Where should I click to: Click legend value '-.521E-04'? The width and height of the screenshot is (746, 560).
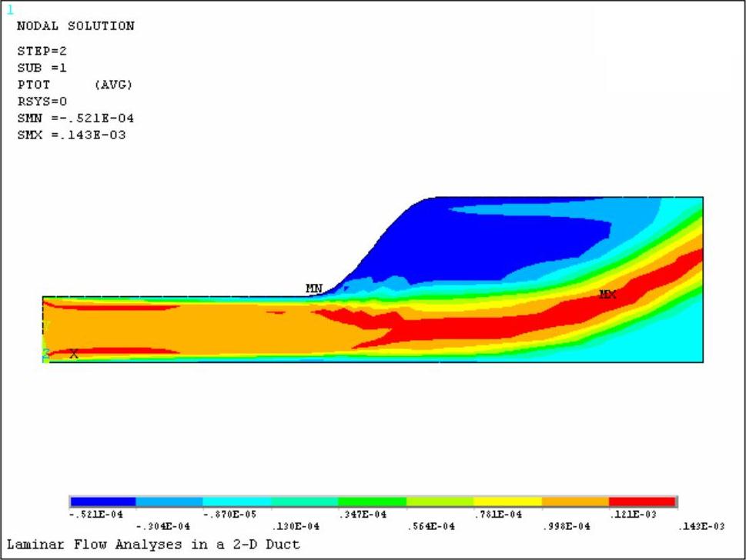[x=96, y=515]
